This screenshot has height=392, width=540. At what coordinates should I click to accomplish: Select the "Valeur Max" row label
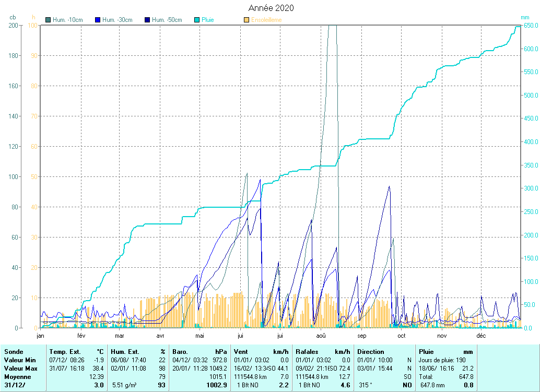[x=19, y=369]
